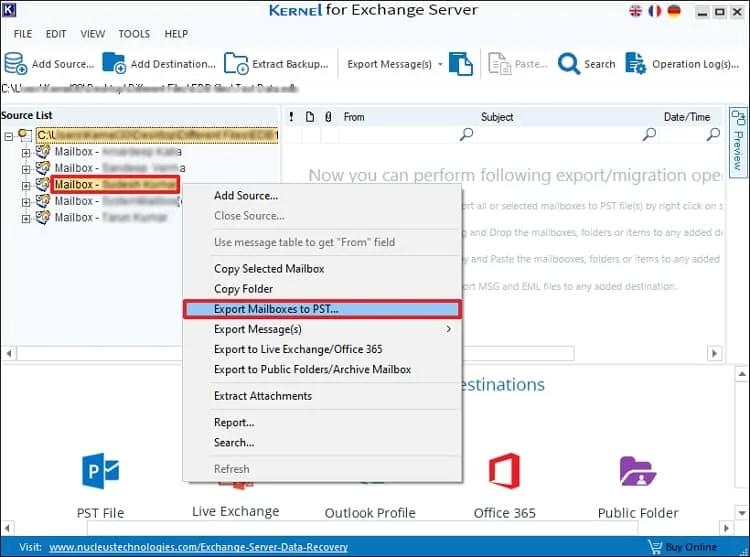Expand the fifth mailbox in the Source List
Image resolution: width=750 pixels, height=557 pixels.
click(26, 218)
